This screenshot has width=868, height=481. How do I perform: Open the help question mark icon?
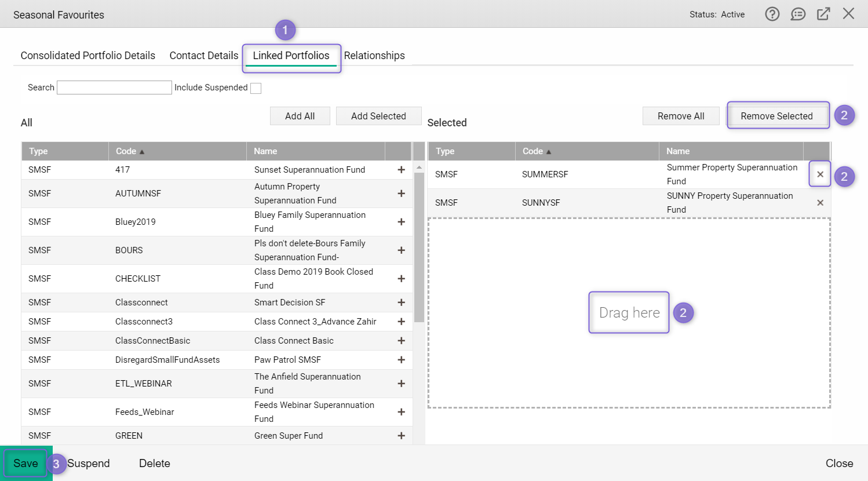click(772, 14)
